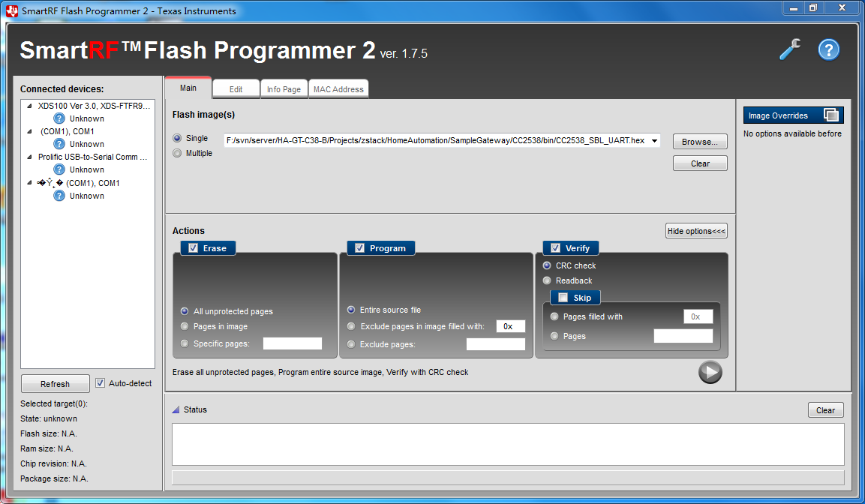Image resolution: width=865 pixels, height=504 pixels.
Task: Open the flash image file dropdown
Action: click(653, 140)
